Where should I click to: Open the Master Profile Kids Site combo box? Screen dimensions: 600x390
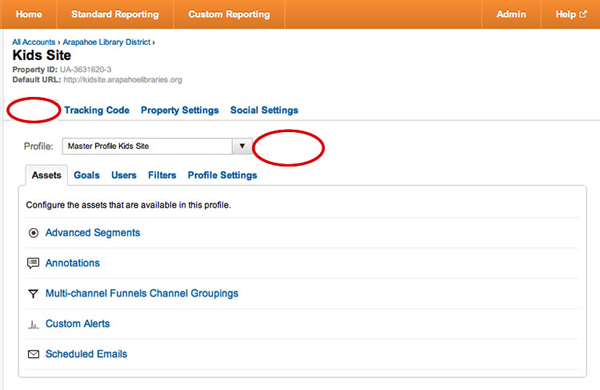157,146
